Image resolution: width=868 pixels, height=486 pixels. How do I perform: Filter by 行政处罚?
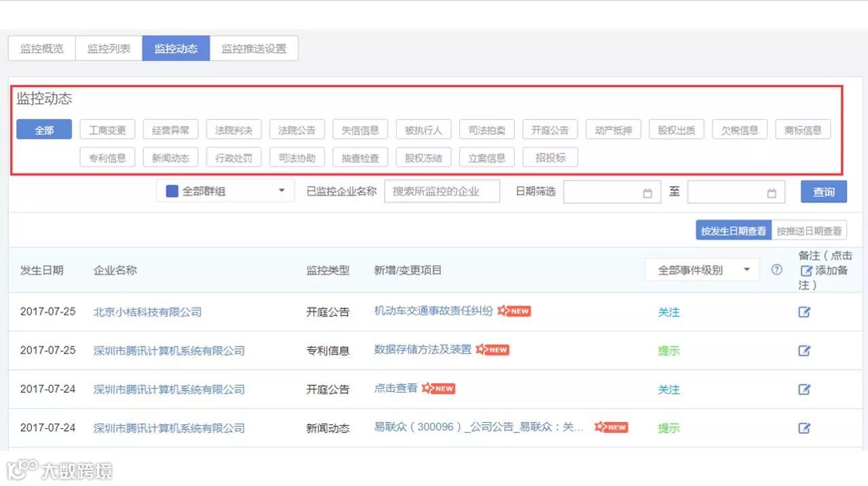tap(234, 158)
